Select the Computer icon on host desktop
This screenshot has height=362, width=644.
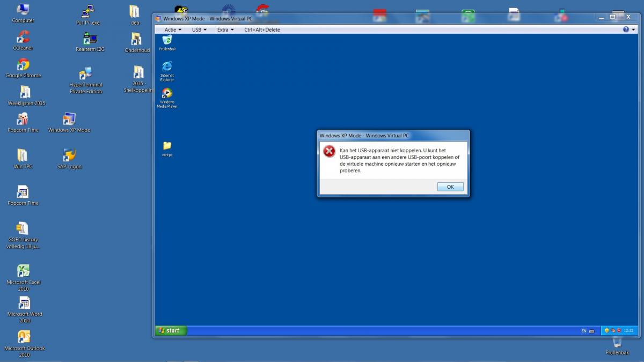tap(23, 13)
